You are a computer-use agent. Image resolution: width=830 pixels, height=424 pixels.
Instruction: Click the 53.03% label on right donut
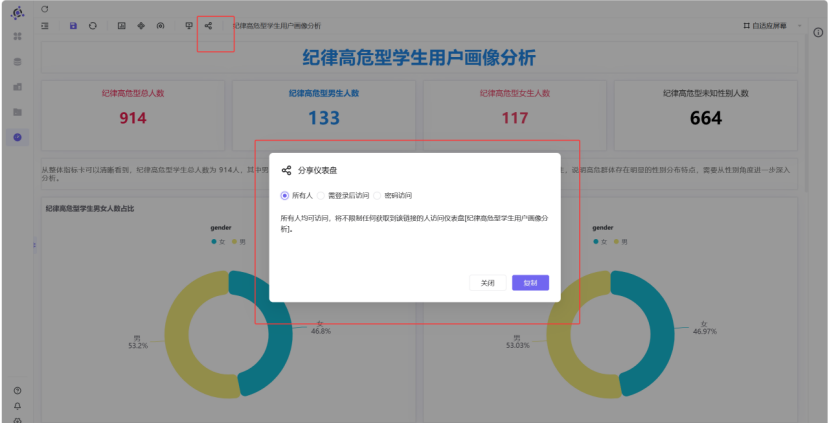tap(518, 346)
